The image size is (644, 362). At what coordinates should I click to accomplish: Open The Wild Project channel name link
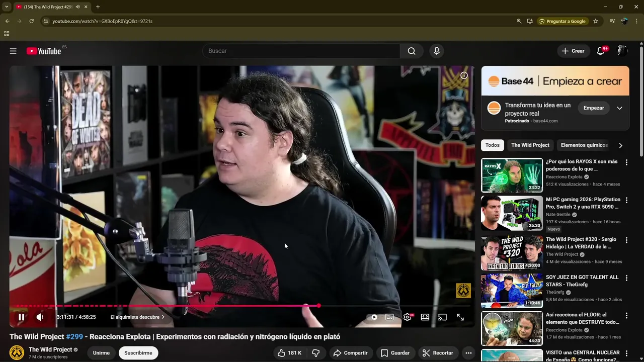point(50,349)
